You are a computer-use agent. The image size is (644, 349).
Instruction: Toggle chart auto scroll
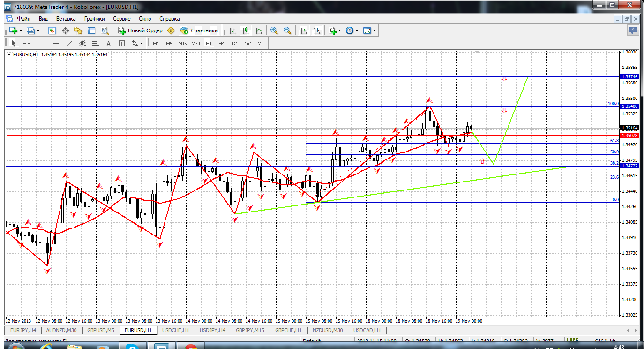click(x=304, y=30)
